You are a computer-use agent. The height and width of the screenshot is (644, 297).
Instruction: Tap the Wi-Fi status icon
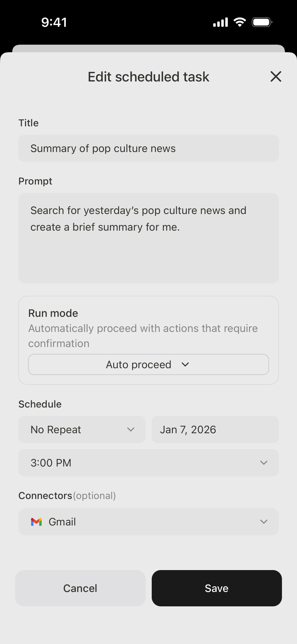click(239, 22)
